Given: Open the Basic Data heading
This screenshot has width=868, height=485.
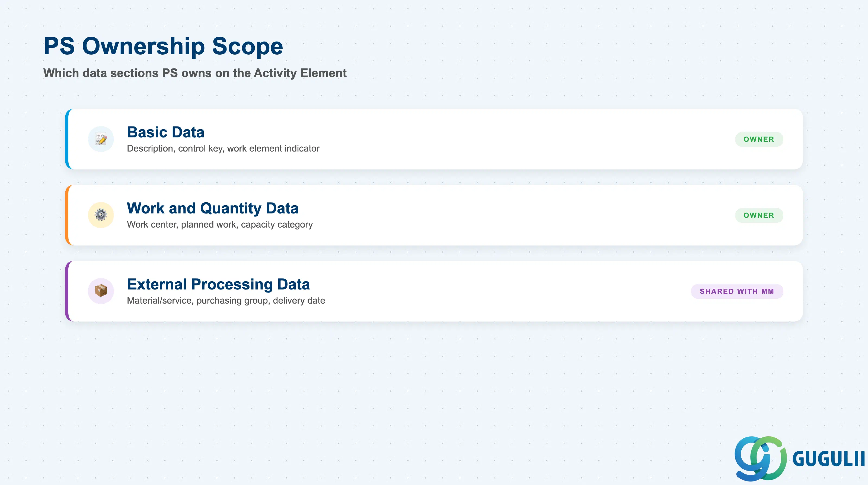Looking at the screenshot, I should click(165, 132).
